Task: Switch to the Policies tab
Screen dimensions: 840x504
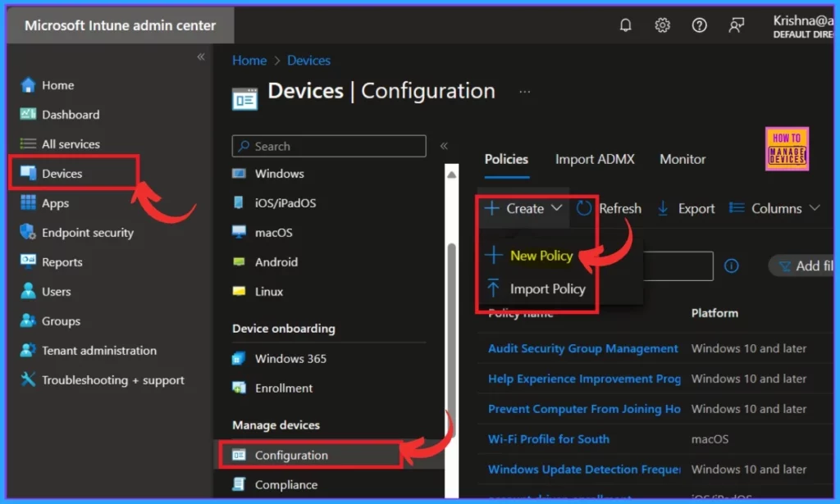Action: (506, 159)
